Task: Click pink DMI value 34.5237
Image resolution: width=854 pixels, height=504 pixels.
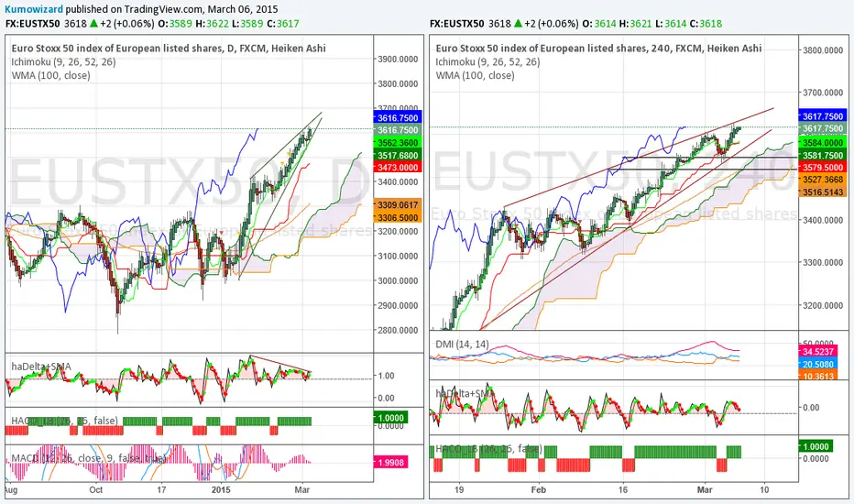Action: pos(818,352)
